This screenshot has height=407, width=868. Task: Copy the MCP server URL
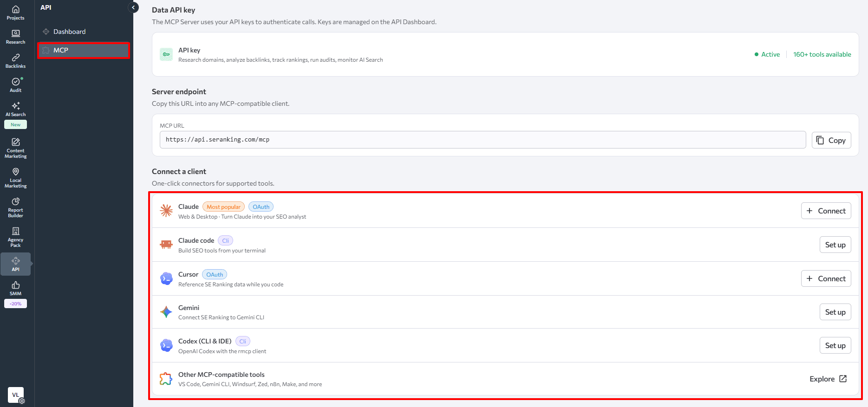pyautogui.click(x=831, y=140)
